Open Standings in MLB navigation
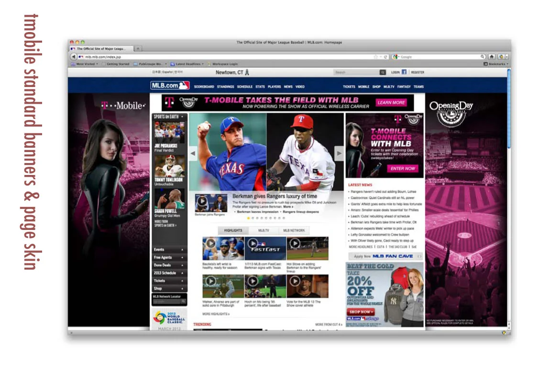 click(x=226, y=87)
